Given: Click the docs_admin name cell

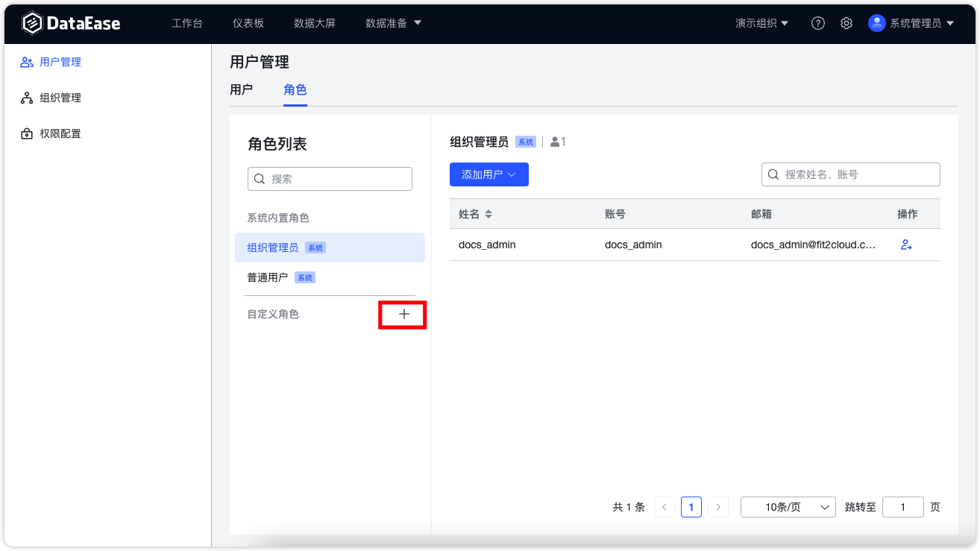Looking at the screenshot, I should point(487,245).
